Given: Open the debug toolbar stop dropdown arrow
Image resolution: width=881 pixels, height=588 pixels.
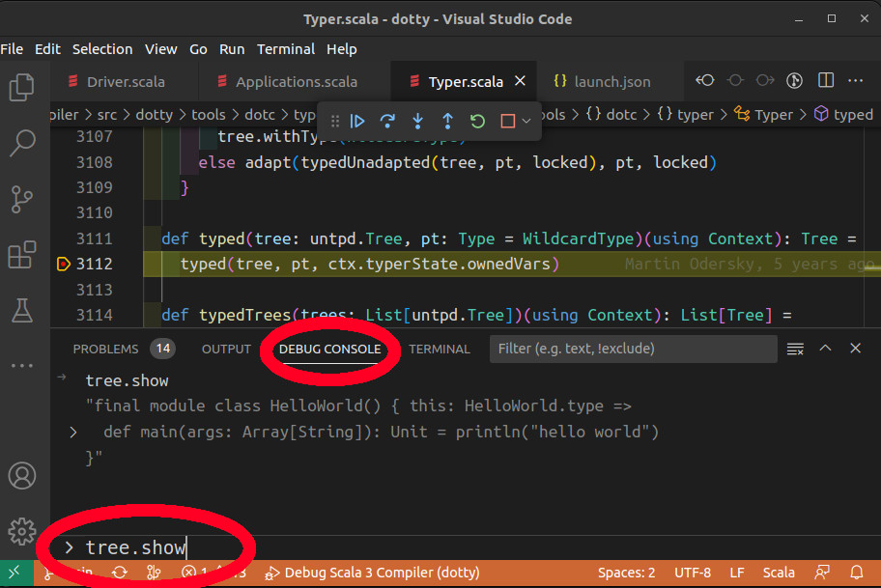Looking at the screenshot, I should click(526, 121).
